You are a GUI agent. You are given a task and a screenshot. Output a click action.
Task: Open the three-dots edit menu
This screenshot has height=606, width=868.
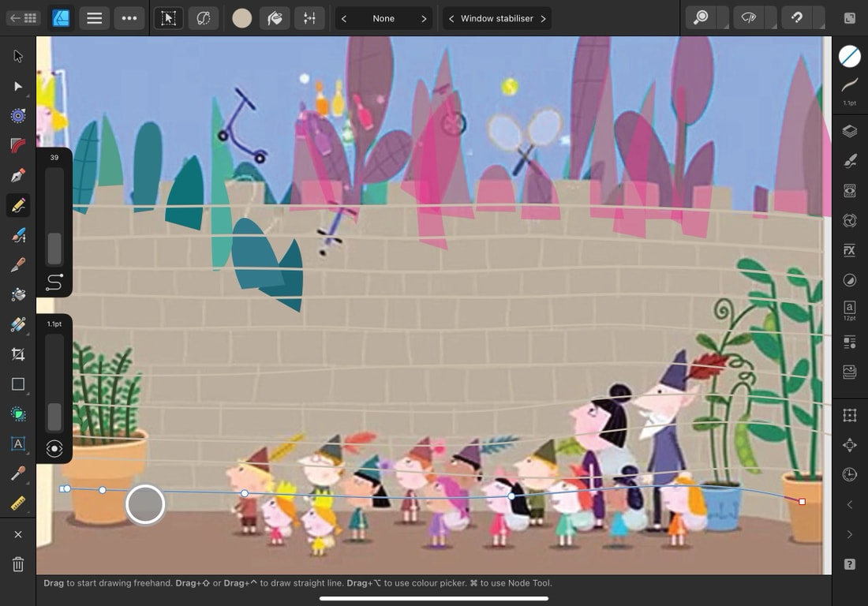coord(129,18)
